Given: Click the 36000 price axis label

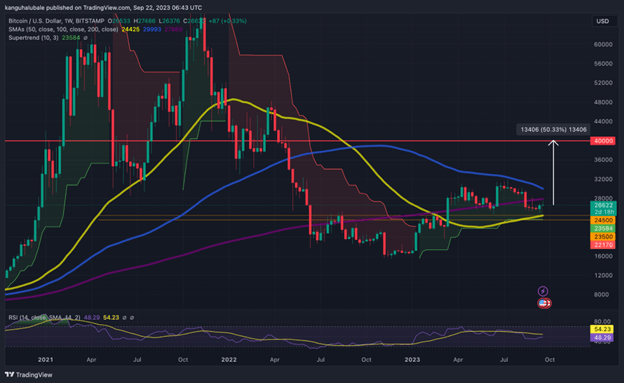Looking at the screenshot, I should tap(603, 160).
